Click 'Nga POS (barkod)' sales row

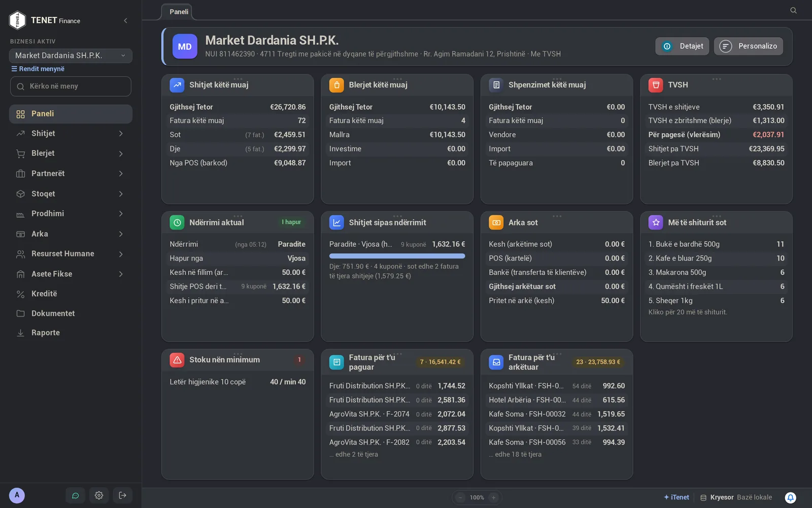pyautogui.click(x=238, y=163)
